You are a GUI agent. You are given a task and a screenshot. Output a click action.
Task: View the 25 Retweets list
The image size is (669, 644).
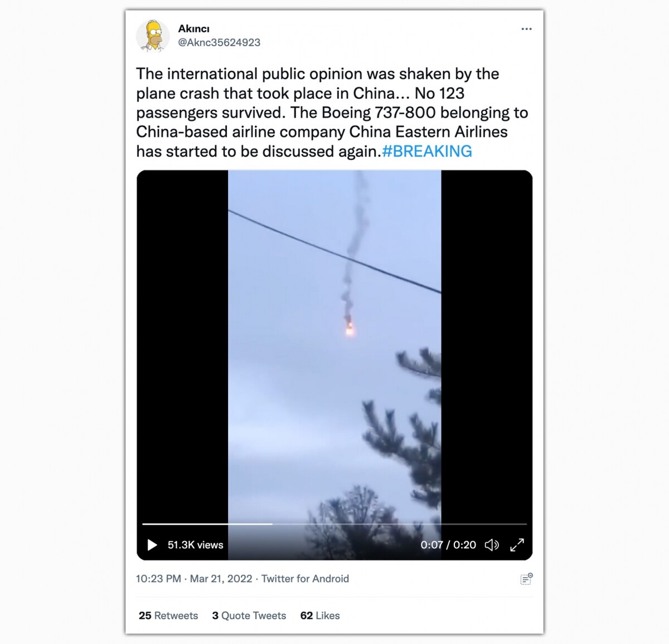click(168, 616)
